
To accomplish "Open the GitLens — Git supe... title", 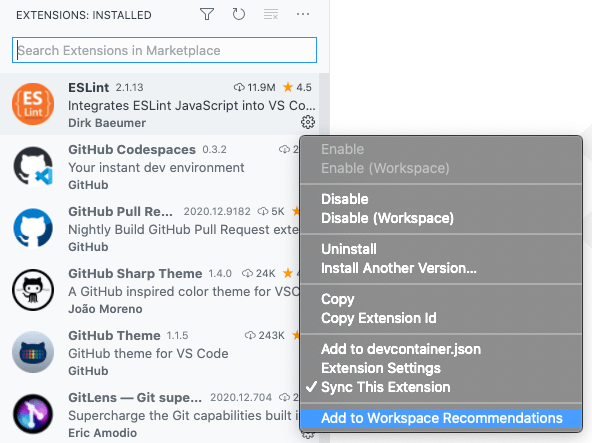I will [x=135, y=397].
